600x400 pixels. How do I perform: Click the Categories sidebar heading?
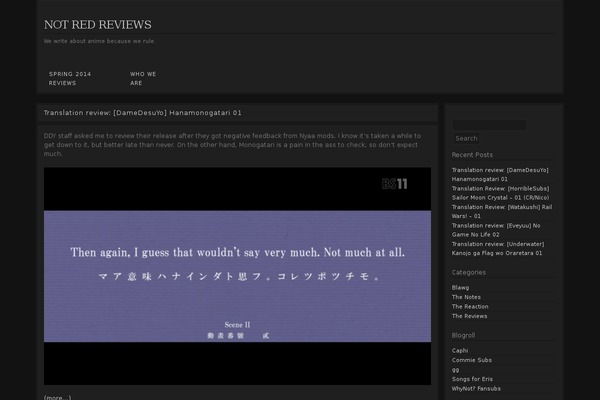(x=469, y=272)
